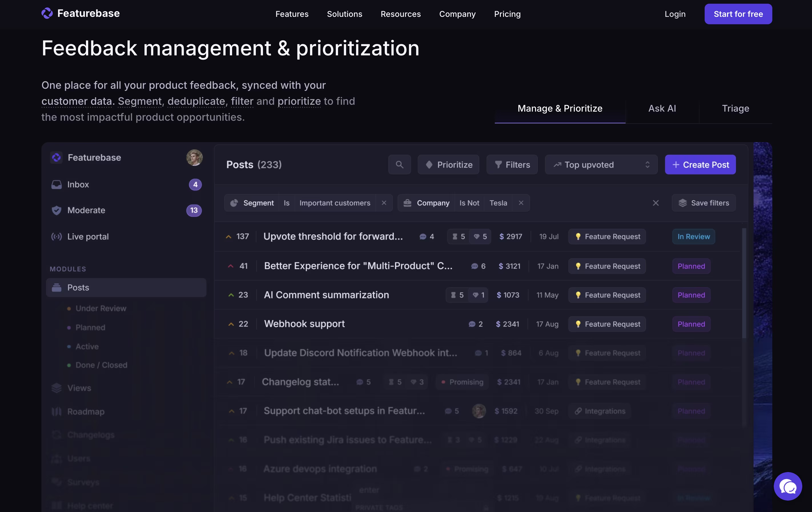This screenshot has height=512, width=812.
Task: Open the "Is Not" operator in Company filter
Action: pyautogui.click(x=469, y=203)
